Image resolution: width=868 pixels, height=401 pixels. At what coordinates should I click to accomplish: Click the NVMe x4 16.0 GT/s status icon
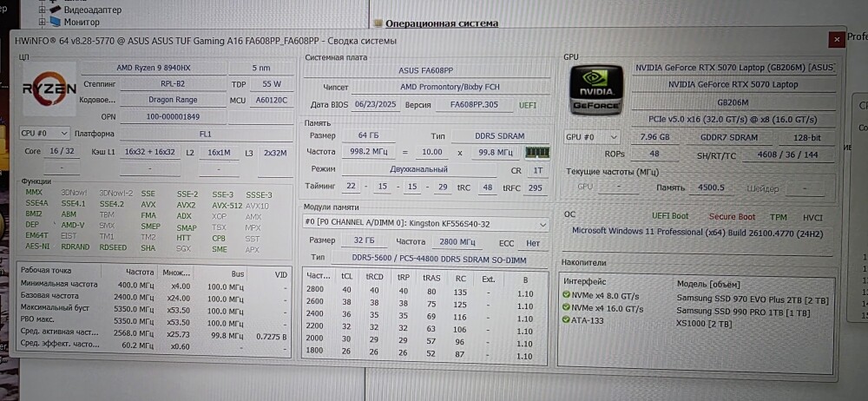[x=568, y=308]
